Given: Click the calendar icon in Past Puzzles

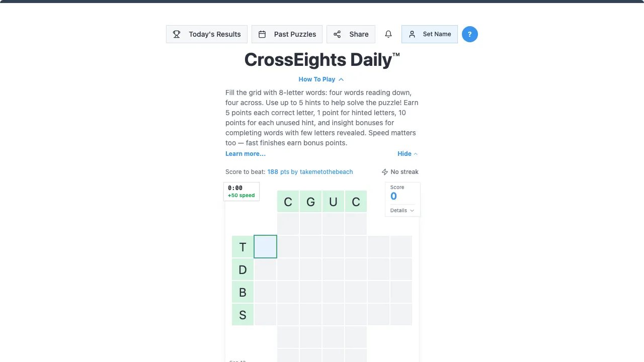Looking at the screenshot, I should 262,34.
